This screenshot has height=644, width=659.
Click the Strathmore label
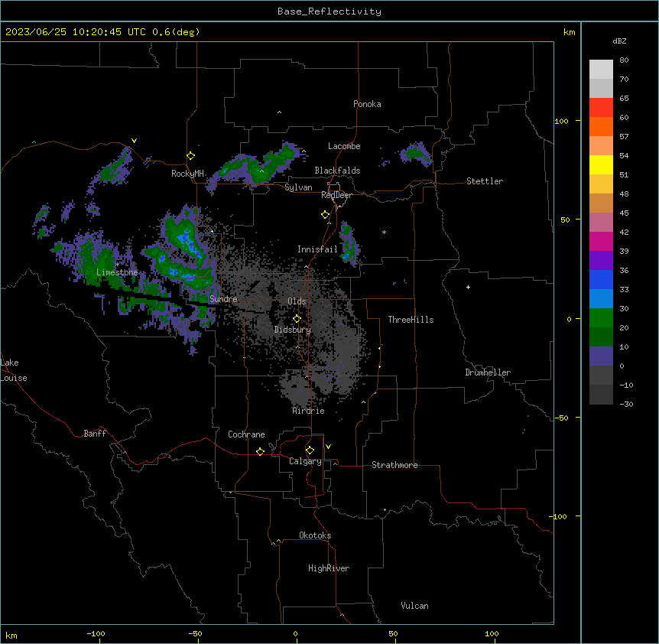tap(394, 465)
